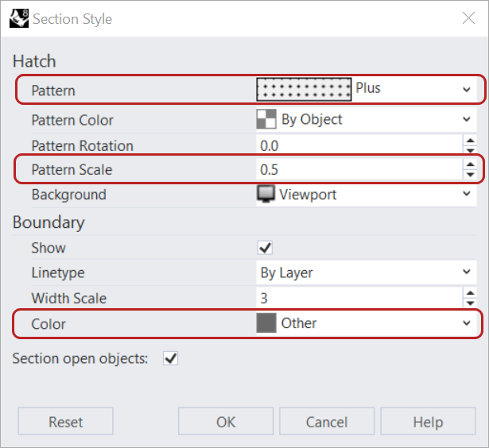Open the boundary Color dropdown arrow

tap(467, 323)
